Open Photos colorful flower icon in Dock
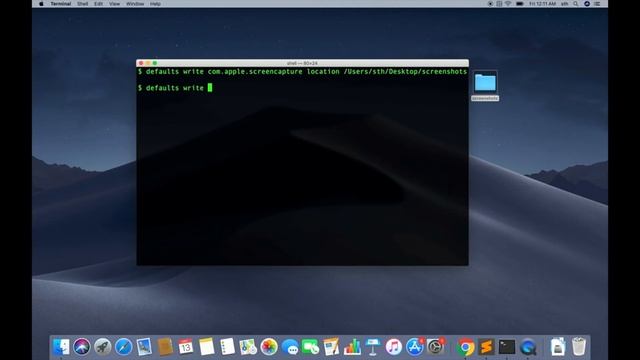This screenshot has height=360, width=640. (x=269, y=347)
